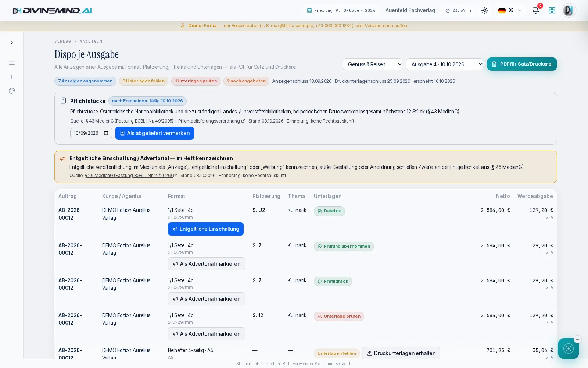
Task: Select the 2 noch angeboten chip
Action: coord(246,81)
